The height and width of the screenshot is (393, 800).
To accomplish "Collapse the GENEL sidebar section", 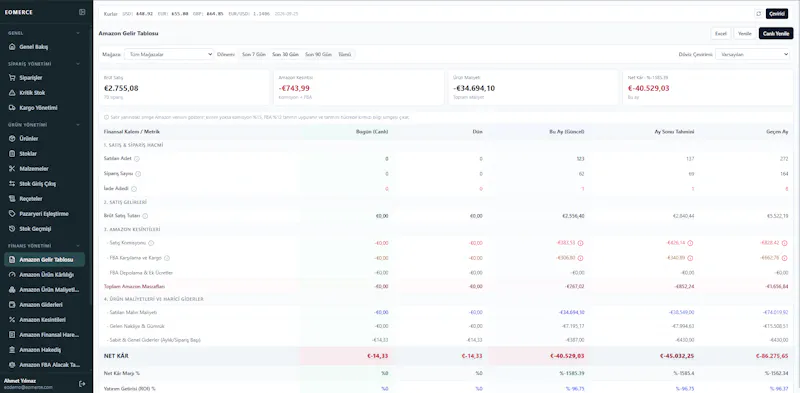I will [x=78, y=33].
